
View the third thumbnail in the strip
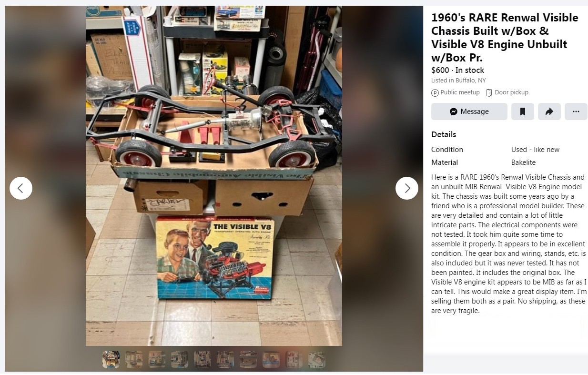[x=157, y=359]
